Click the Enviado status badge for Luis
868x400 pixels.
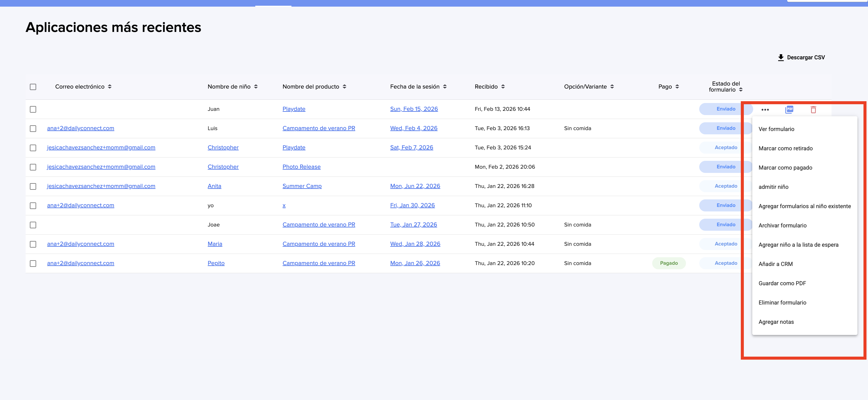click(725, 128)
